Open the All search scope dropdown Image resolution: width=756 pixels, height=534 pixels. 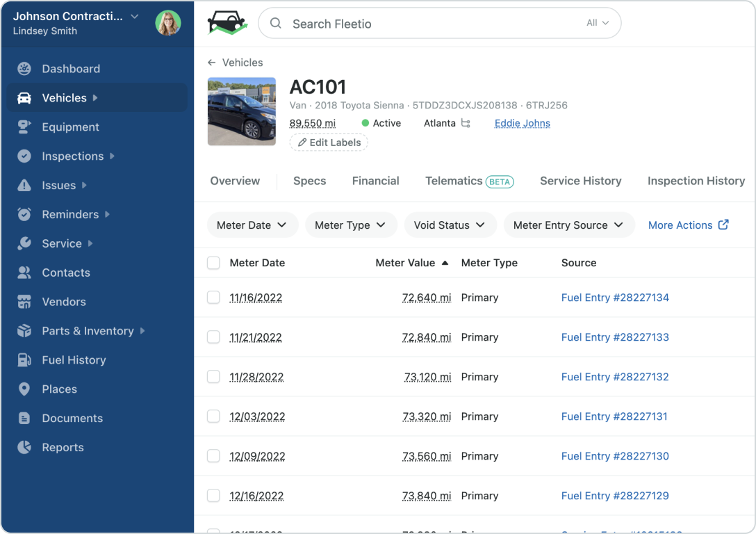(x=598, y=23)
